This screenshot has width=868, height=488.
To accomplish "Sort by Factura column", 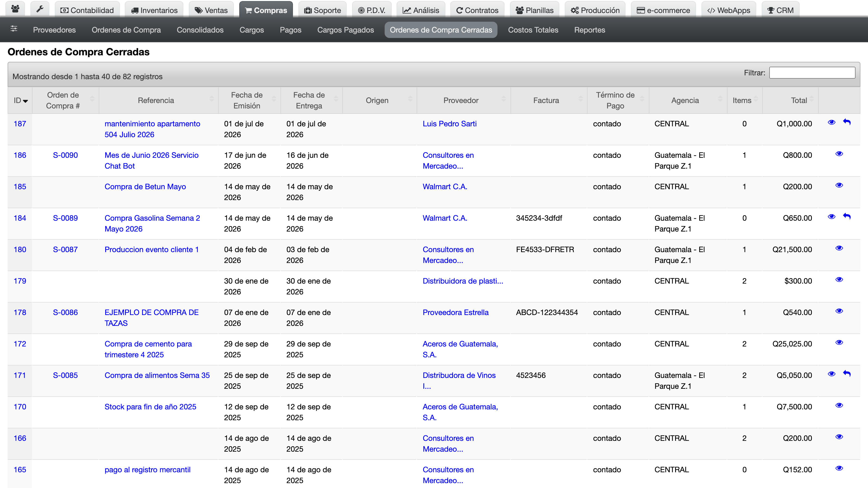I will [x=548, y=100].
